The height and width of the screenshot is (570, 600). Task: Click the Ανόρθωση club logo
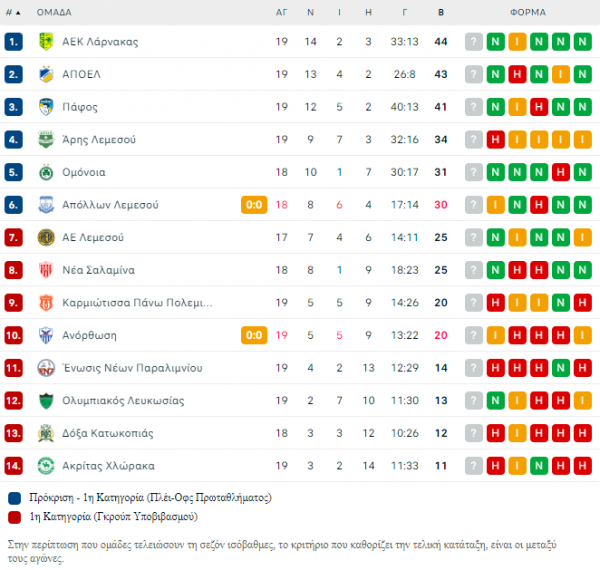(x=46, y=335)
